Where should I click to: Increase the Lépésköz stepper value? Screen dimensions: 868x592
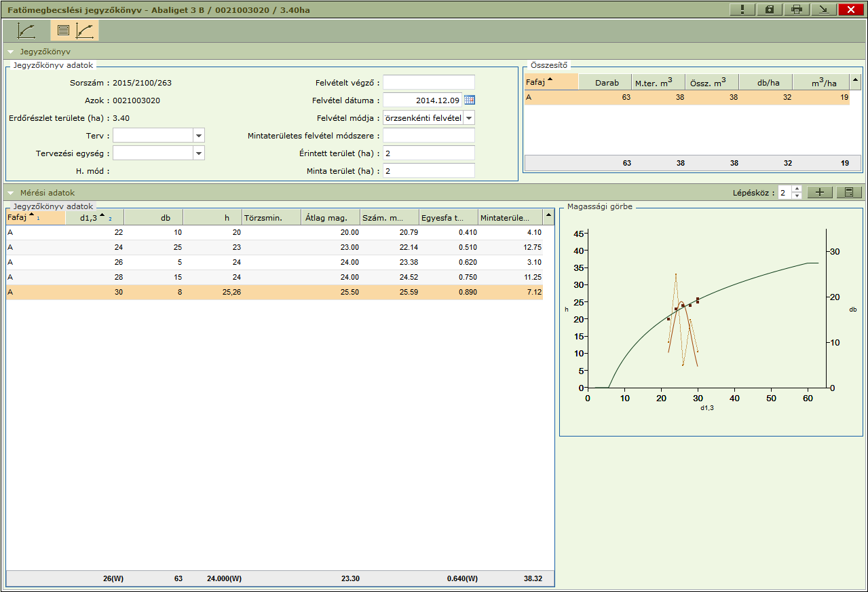coord(797,189)
